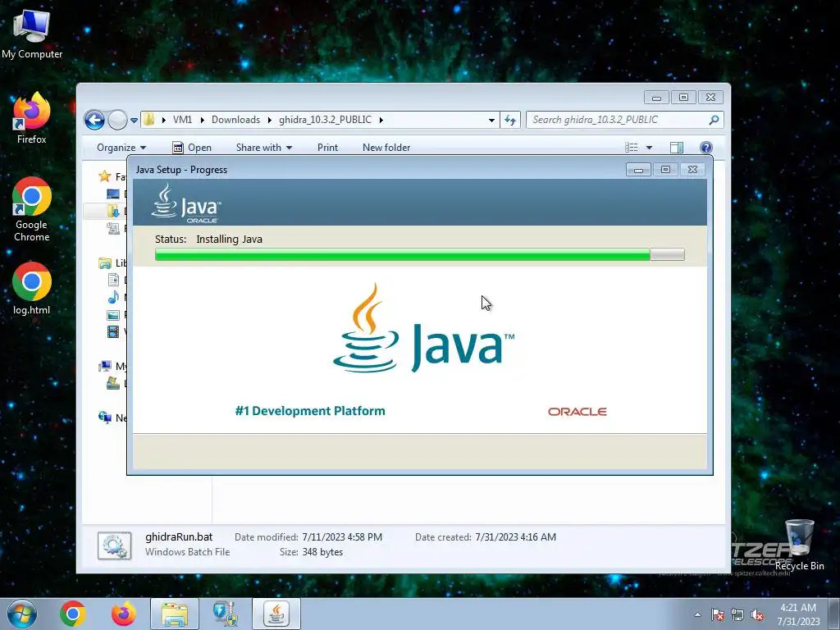Screen dimensions: 840x630
Task: Launch Firefox from desktop shortcut
Action: 32,118
